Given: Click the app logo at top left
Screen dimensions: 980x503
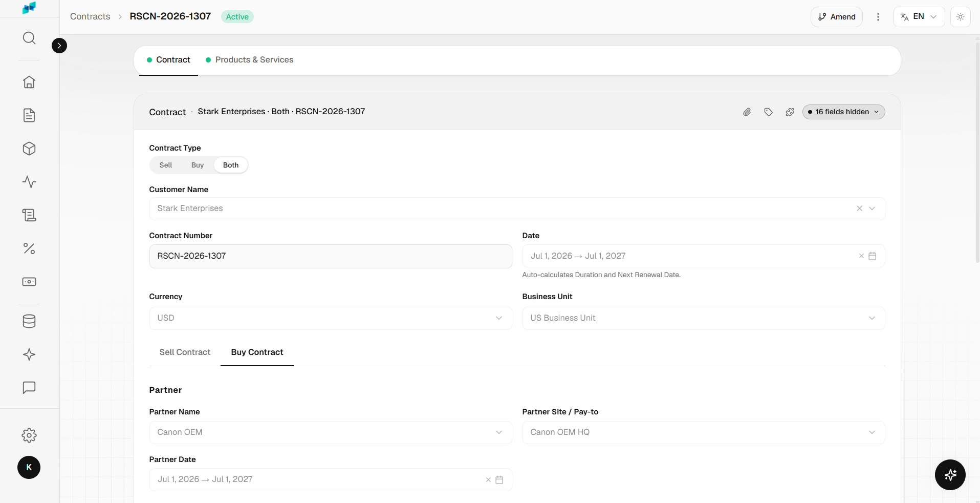Looking at the screenshot, I should (x=29, y=8).
